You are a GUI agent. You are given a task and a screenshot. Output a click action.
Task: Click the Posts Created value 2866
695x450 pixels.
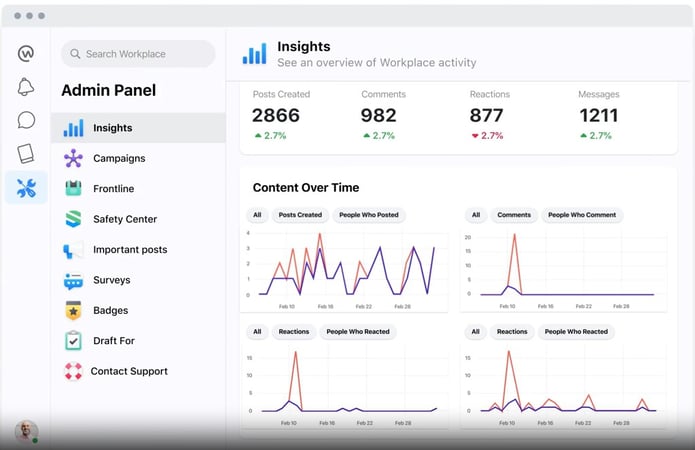click(x=276, y=116)
